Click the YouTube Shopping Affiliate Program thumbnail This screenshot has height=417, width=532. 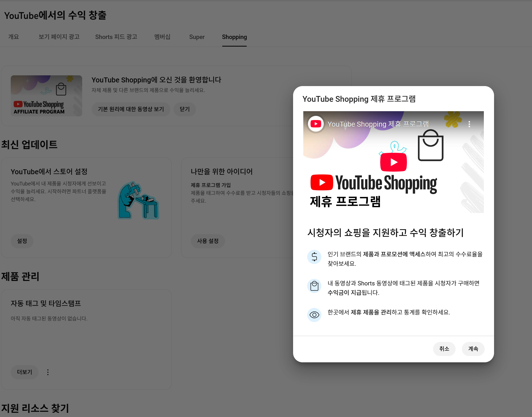(x=46, y=96)
